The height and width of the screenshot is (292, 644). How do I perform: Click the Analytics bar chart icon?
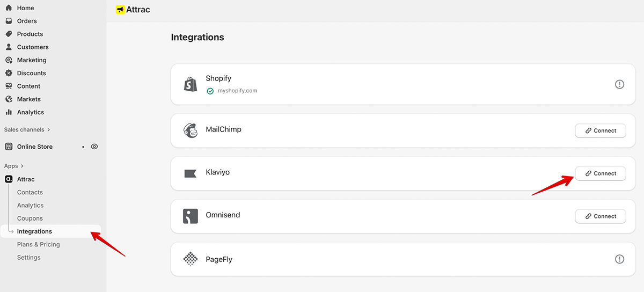pos(9,112)
